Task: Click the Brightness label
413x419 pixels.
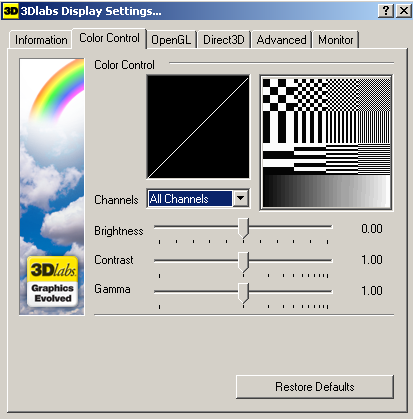Action: click(119, 231)
